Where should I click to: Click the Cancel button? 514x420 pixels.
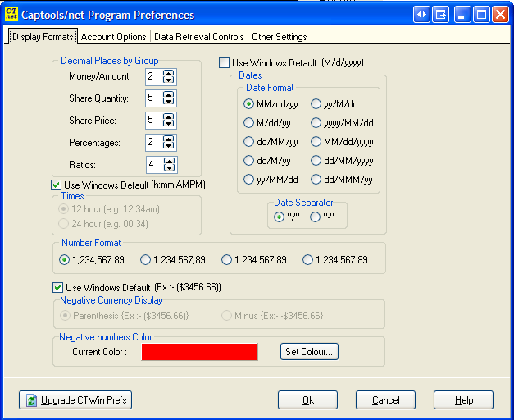point(385,400)
